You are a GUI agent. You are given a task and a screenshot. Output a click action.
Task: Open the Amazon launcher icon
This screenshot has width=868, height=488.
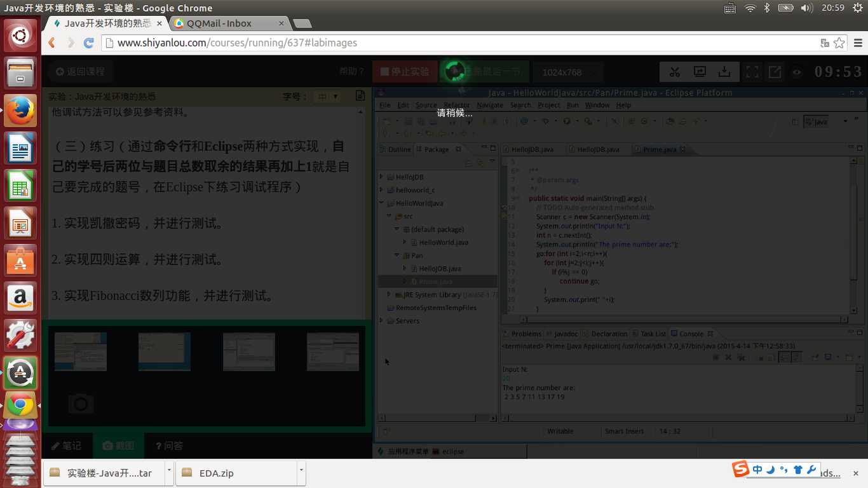[20, 298]
